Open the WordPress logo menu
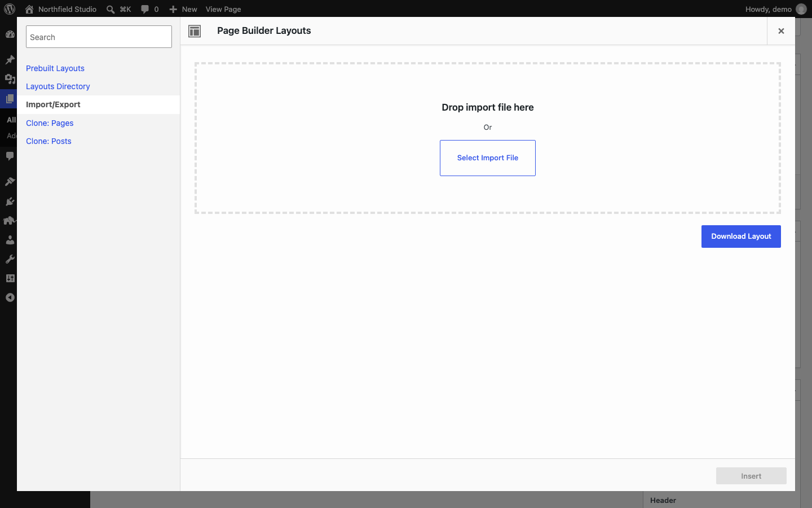This screenshot has width=812, height=508. pyautogui.click(x=10, y=9)
